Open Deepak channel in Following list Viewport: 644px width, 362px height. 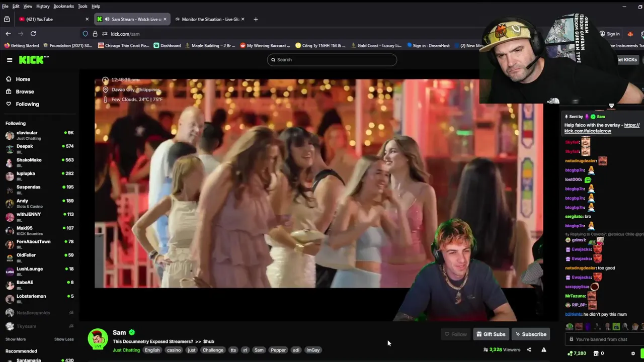(39, 149)
